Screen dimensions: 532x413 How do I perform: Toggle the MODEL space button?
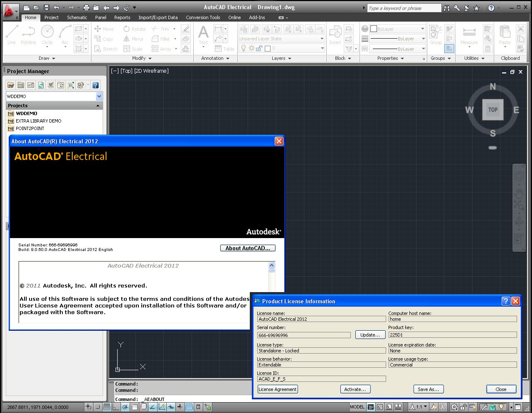pos(357,407)
